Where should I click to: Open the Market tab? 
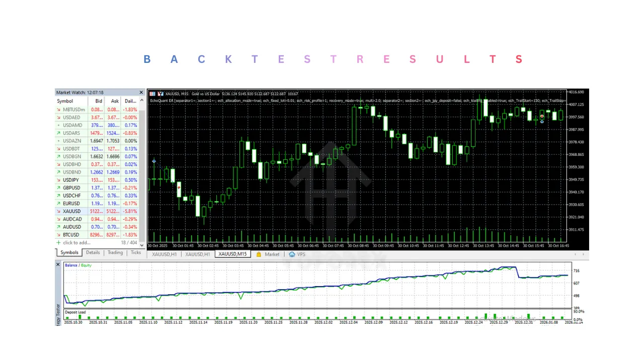[268, 254]
